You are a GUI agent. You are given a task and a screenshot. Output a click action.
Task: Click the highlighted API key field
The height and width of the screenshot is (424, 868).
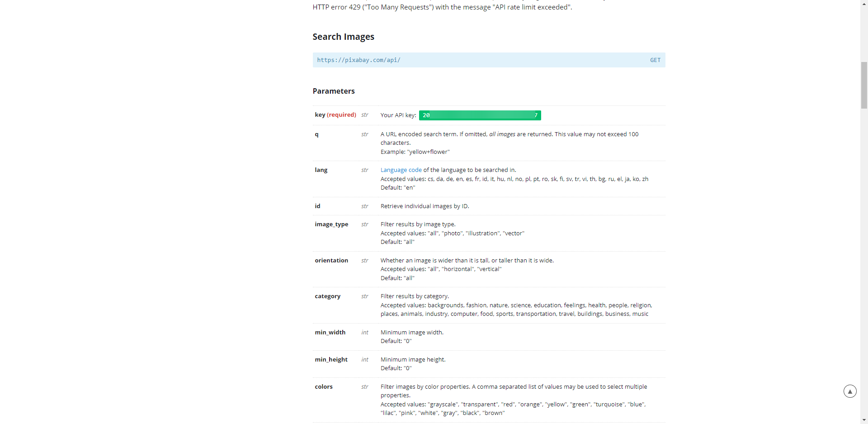tap(480, 115)
